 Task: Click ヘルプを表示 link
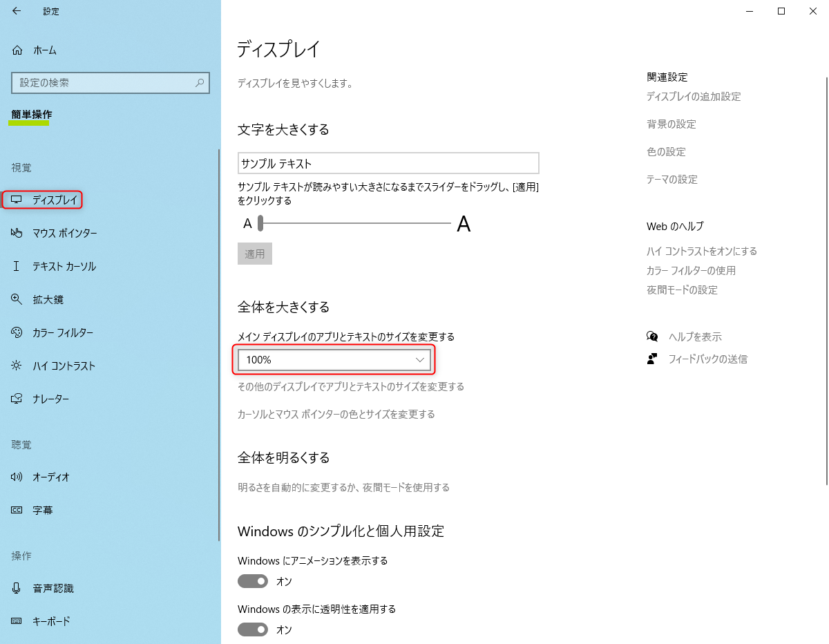(x=695, y=337)
